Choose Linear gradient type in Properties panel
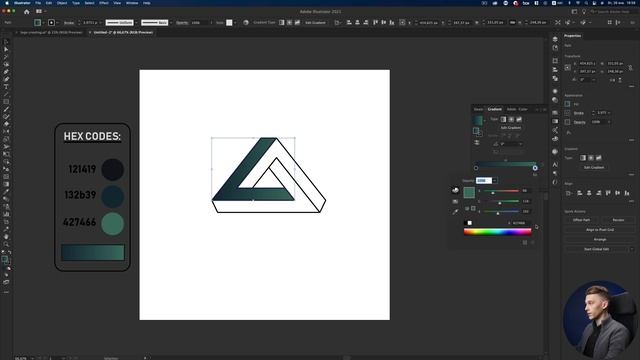The width and height of the screenshot is (640, 360). (583, 158)
